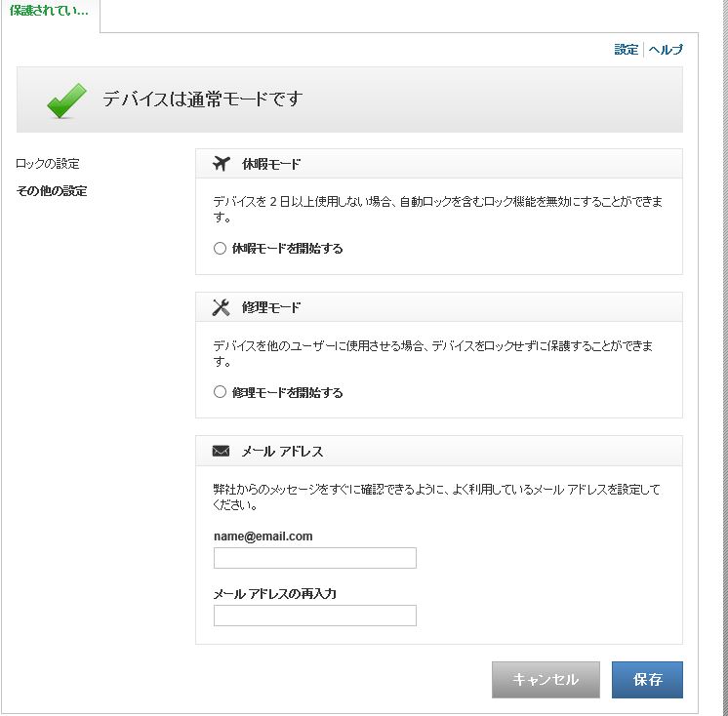The width and height of the screenshot is (728, 716).
Task: Click the green checkmark status icon
Action: point(66,99)
